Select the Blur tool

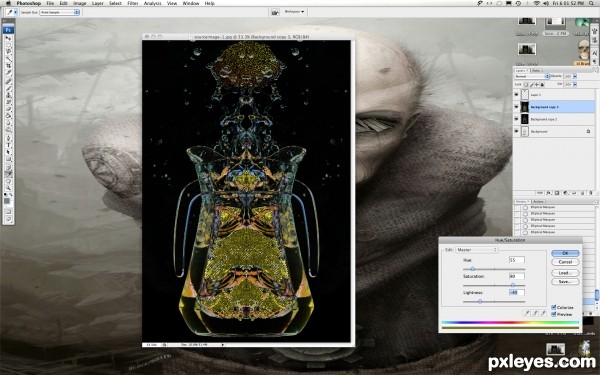[x=8, y=122]
